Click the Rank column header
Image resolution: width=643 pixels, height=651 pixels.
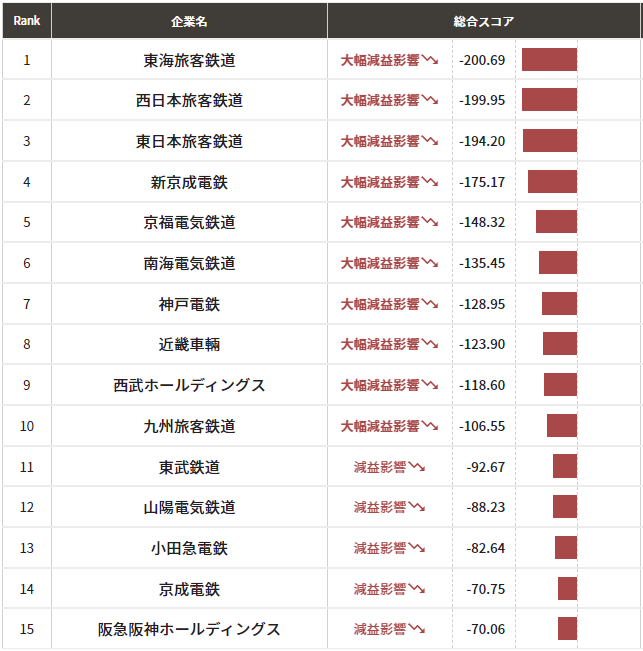[27, 21]
